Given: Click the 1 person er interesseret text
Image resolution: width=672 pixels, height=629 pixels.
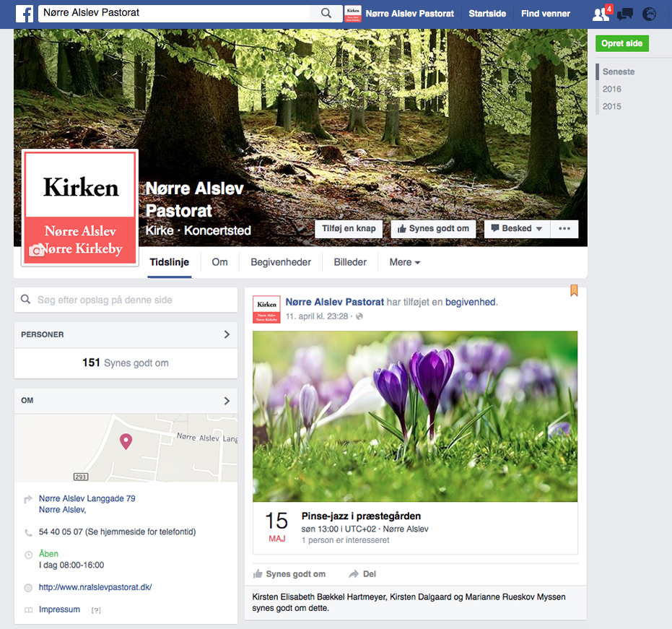Looking at the screenshot, I should pos(345,540).
